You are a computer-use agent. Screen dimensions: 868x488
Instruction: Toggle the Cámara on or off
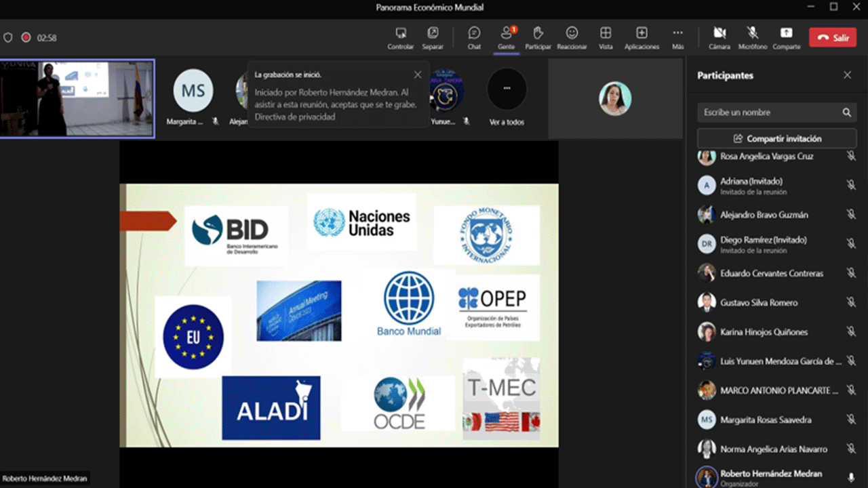(x=719, y=38)
